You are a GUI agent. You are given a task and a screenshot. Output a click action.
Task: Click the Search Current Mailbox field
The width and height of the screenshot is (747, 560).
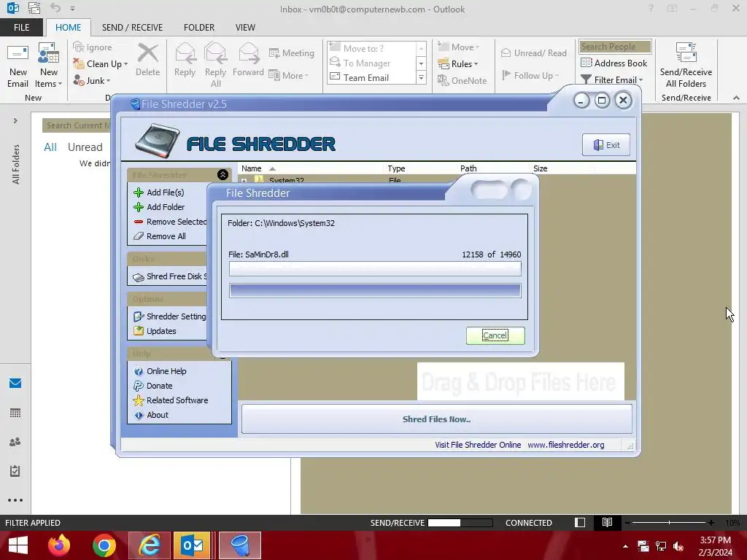point(76,125)
